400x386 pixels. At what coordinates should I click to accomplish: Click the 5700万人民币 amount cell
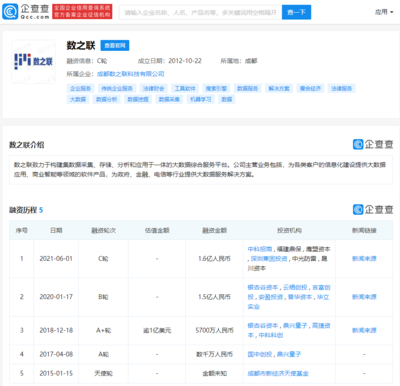pos(214,330)
